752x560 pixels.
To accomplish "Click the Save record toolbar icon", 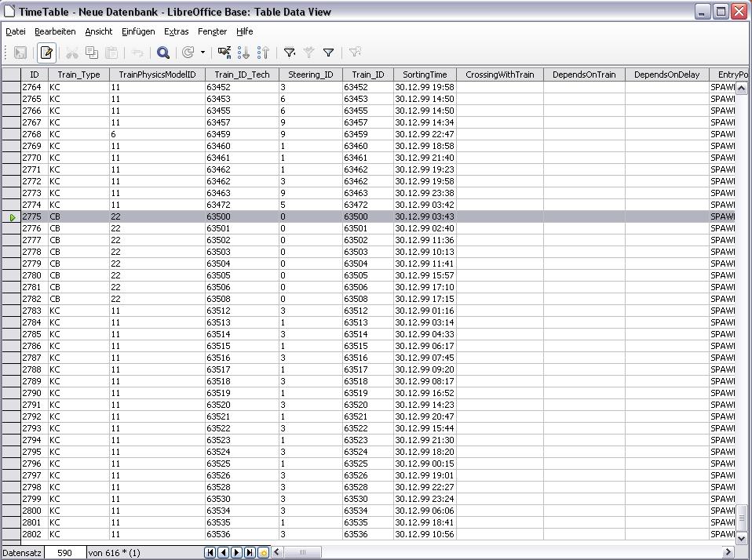I will (x=20, y=53).
